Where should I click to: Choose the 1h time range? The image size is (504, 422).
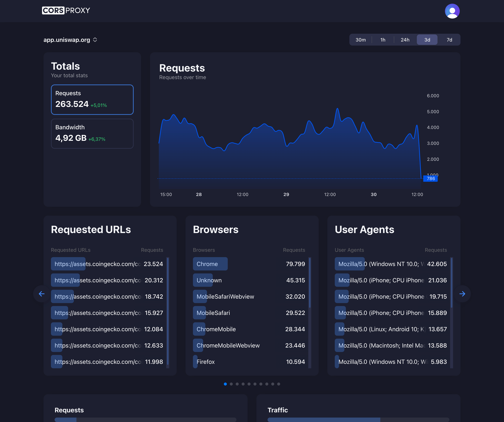(x=383, y=40)
